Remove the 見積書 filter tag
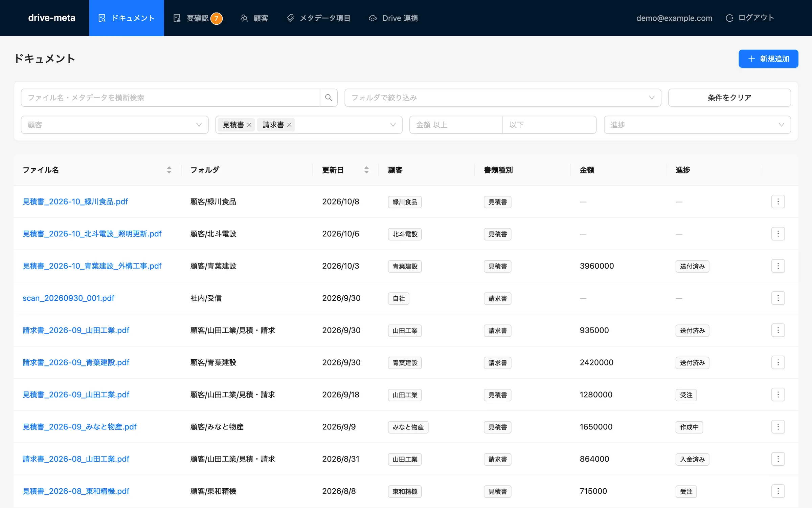812x508 pixels. click(x=249, y=125)
